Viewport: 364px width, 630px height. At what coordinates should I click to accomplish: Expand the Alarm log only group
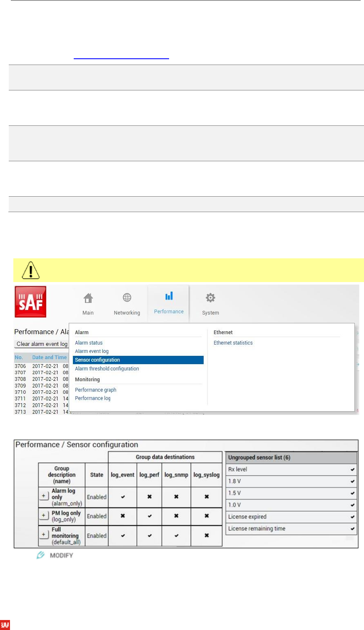tap(44, 496)
